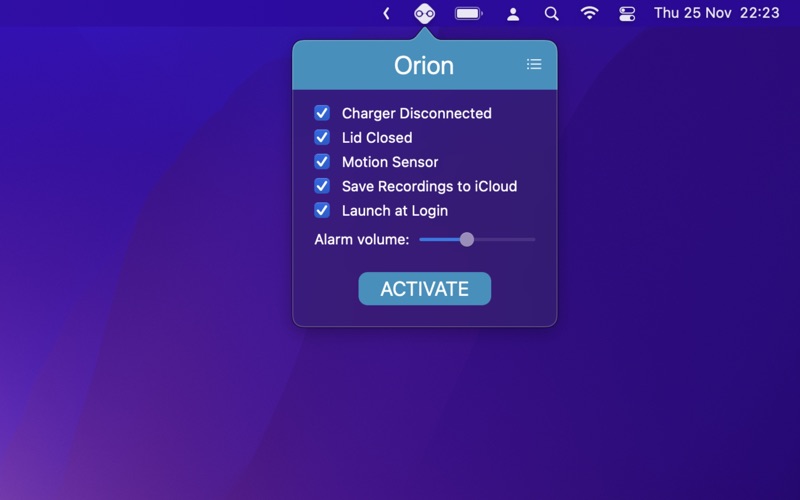
Task: Open the user account icon in menu bar
Action: point(513,14)
